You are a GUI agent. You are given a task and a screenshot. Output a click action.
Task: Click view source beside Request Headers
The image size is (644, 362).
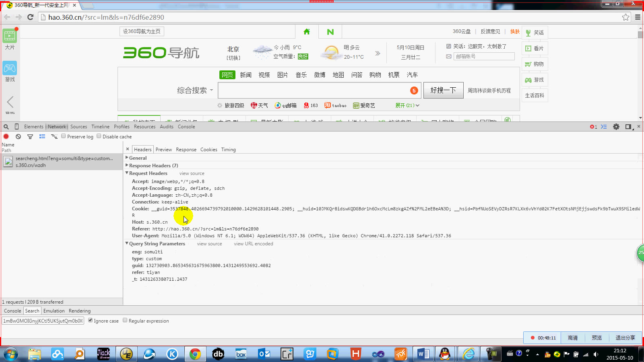pos(192,173)
